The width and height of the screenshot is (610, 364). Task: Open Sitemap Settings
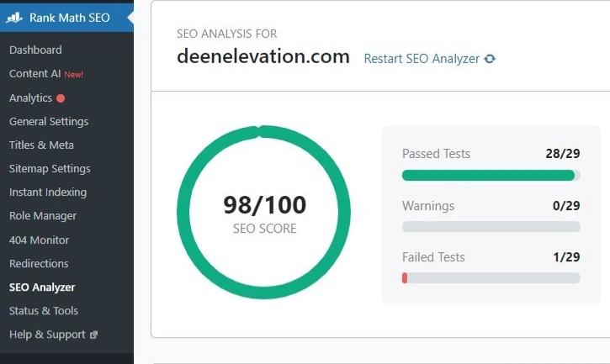[50, 169]
